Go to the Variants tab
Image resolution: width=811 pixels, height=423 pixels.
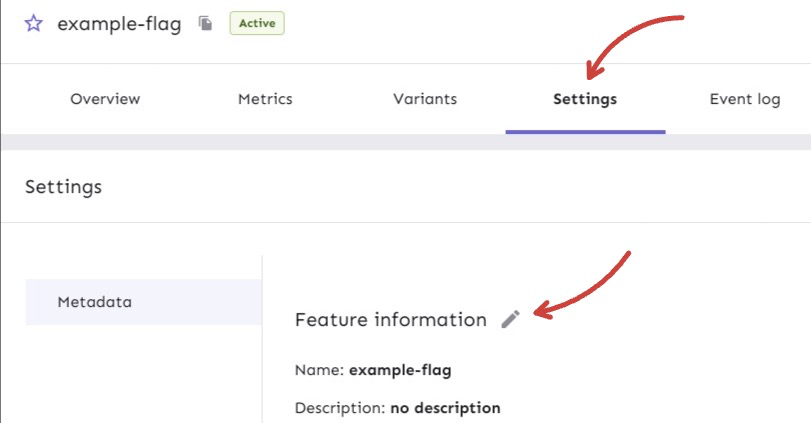pos(425,99)
